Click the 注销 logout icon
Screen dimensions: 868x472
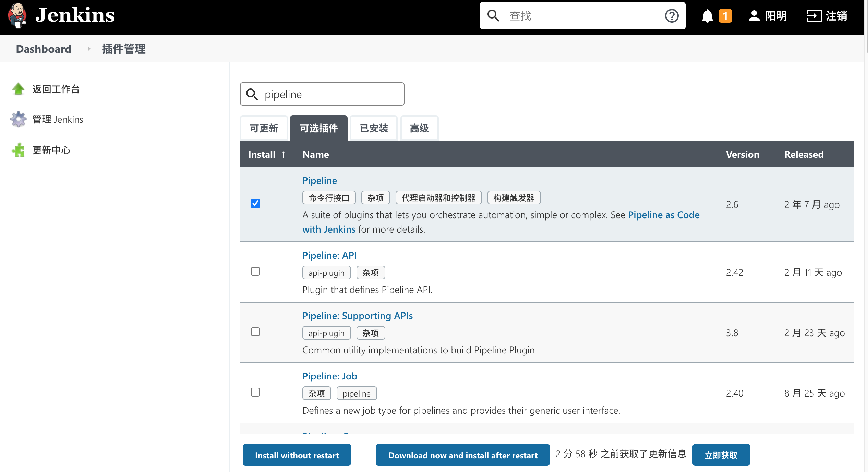pos(815,16)
